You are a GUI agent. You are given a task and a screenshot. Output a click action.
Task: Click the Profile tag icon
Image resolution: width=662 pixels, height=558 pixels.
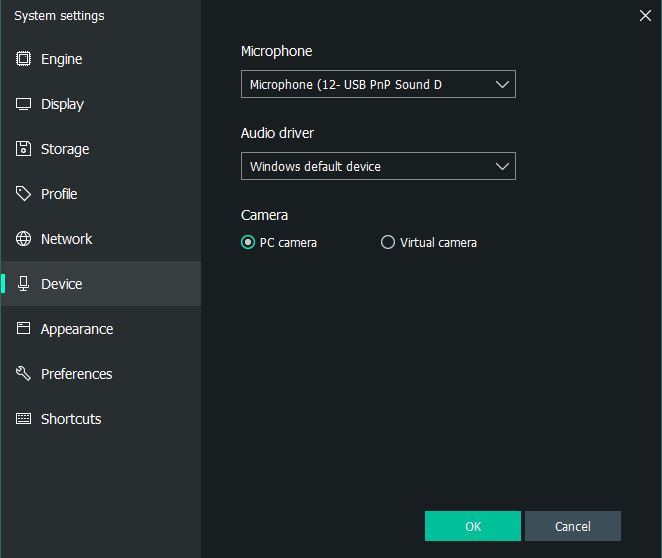coord(23,194)
